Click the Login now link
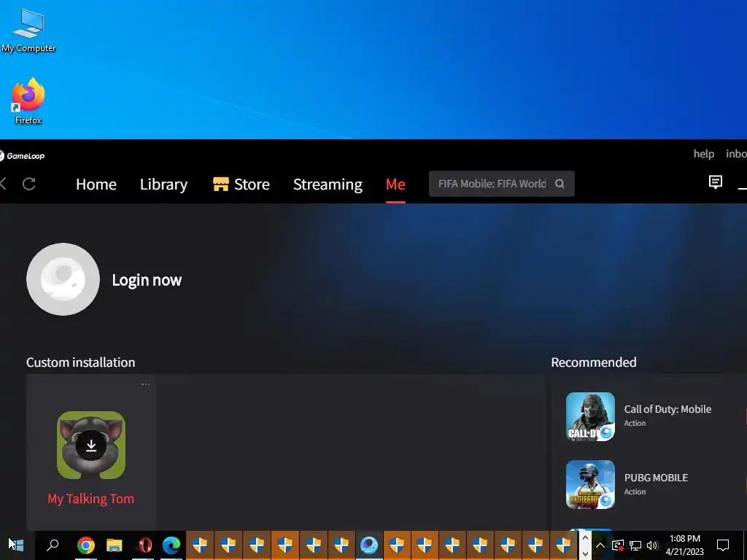747x560 pixels. pyautogui.click(x=147, y=280)
